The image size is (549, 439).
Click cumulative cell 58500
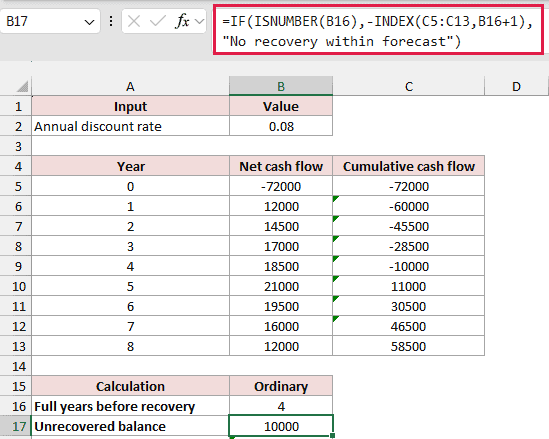click(x=409, y=346)
